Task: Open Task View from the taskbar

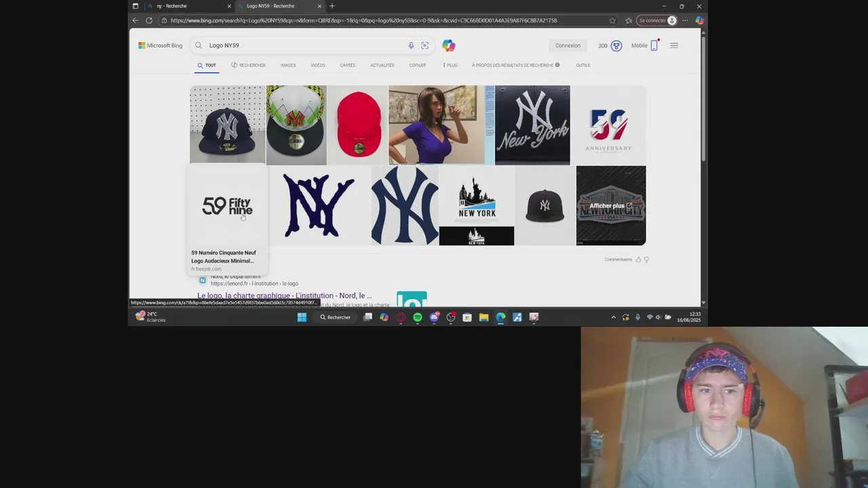Action: 368,317
